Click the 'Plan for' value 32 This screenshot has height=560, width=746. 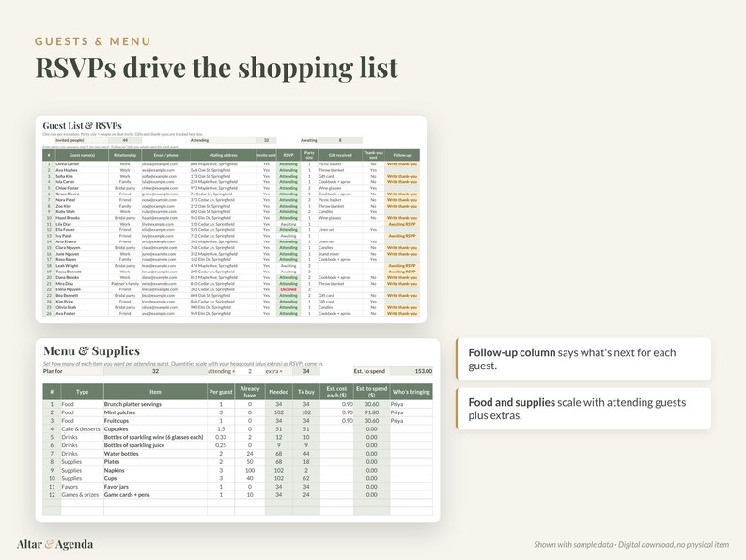pos(155,371)
